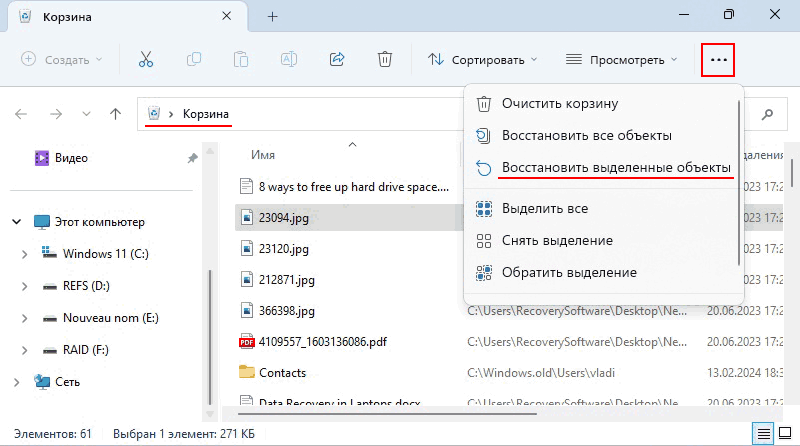Image resolution: width=800 pixels, height=446 pixels.
Task: Click the pin icon next to Видео
Action: click(192, 158)
